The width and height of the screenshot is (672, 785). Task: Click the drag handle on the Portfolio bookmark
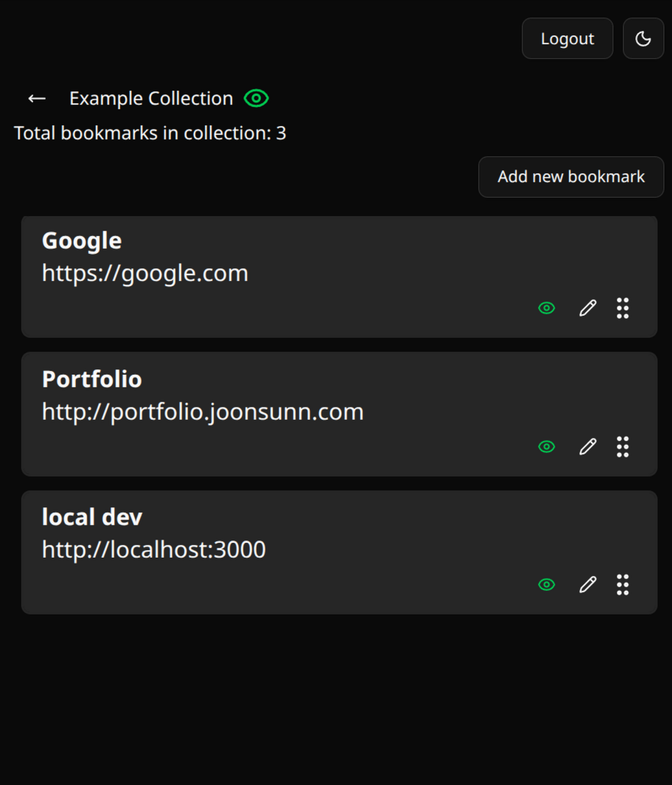pos(623,446)
